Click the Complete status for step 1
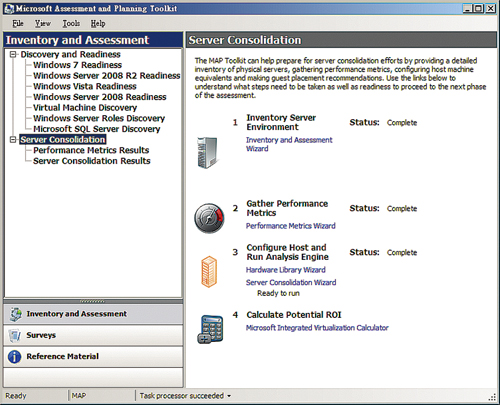The width and height of the screenshot is (500, 405). click(x=402, y=123)
